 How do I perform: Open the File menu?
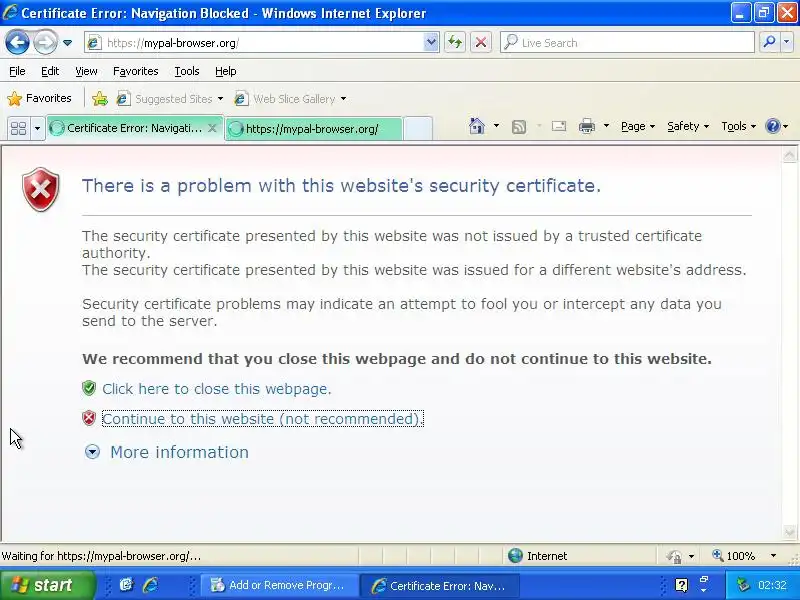17,71
